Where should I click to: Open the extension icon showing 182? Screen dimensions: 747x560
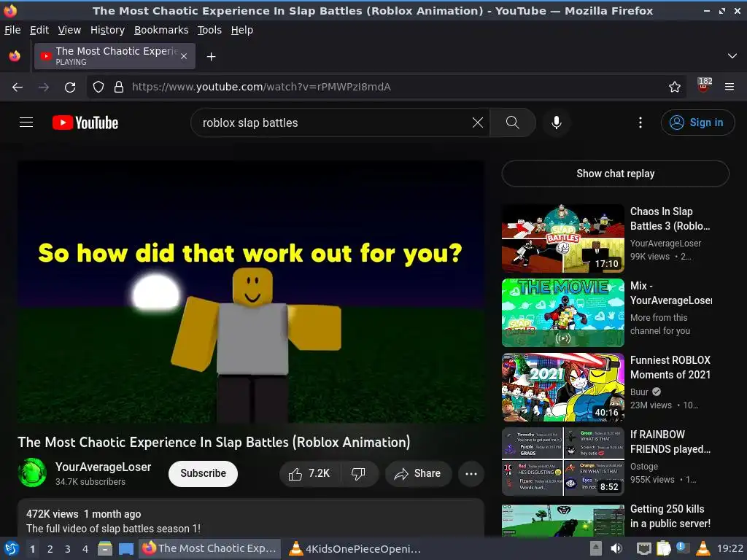pos(704,86)
